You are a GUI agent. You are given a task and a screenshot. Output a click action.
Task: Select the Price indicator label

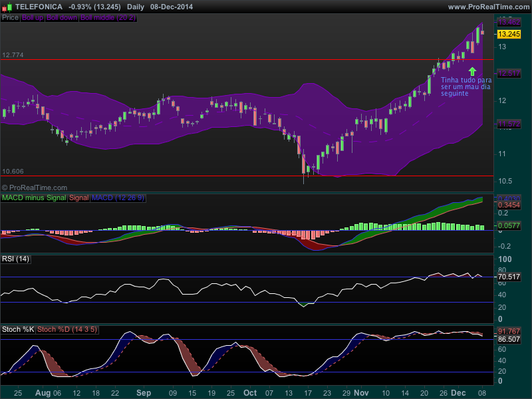10,18
